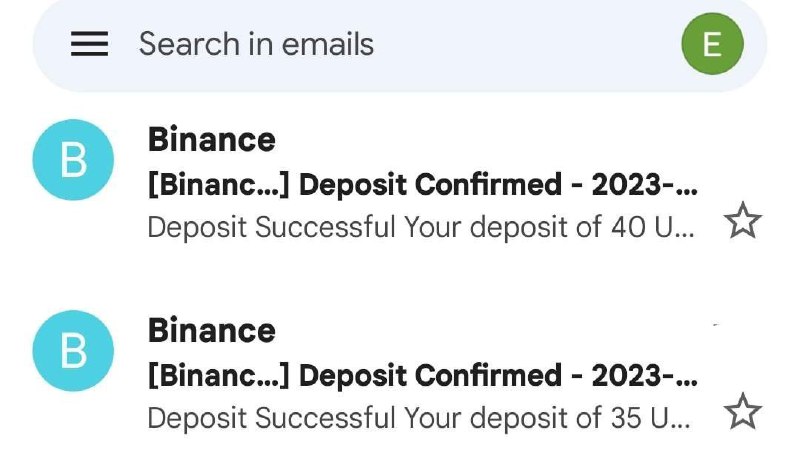The image size is (800, 473).
Task: Click "Deposit Successful" in the second email preview
Action: click(x=271, y=417)
